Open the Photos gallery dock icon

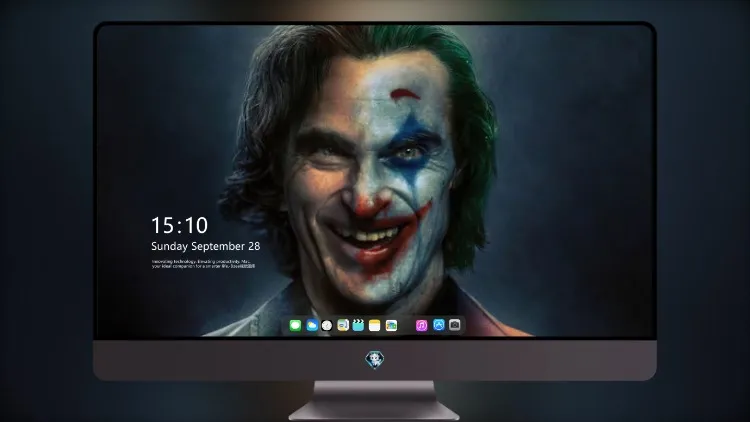pyautogui.click(x=391, y=325)
